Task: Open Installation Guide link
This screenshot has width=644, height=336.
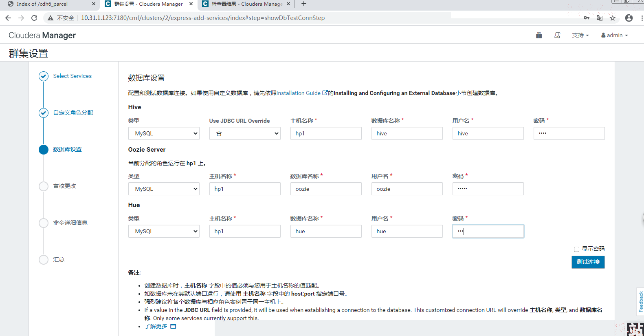Action: tap(302, 93)
